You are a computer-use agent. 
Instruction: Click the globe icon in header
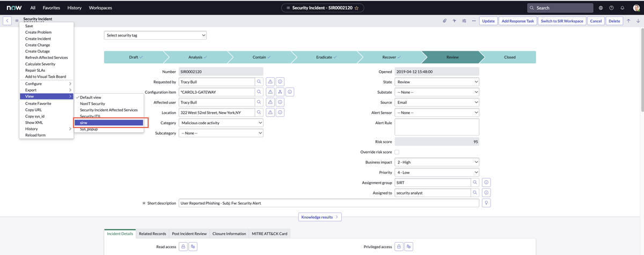coord(601,8)
